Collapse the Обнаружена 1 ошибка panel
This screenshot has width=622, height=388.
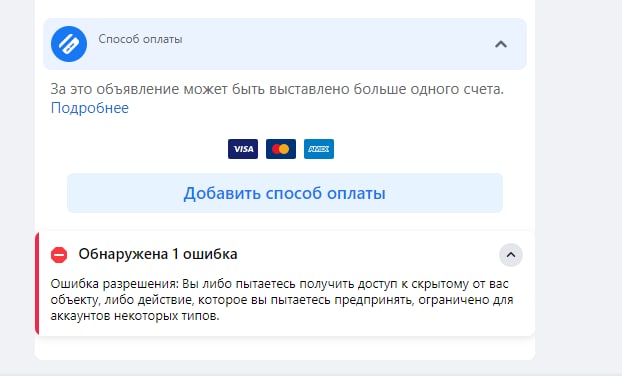(x=511, y=255)
